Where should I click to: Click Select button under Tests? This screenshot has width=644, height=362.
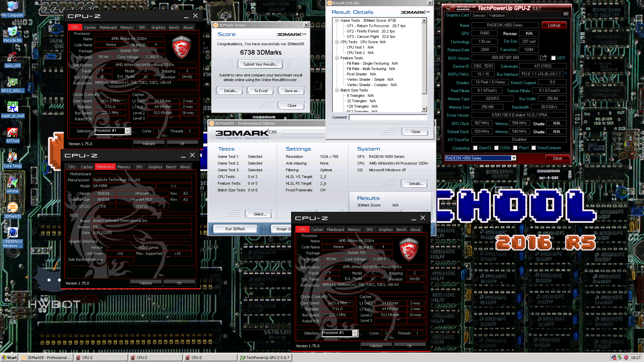click(260, 214)
